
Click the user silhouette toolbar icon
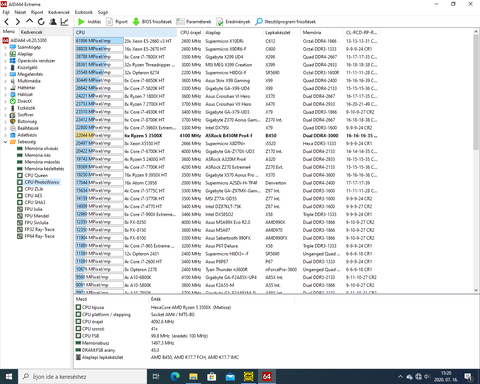tap(53, 22)
